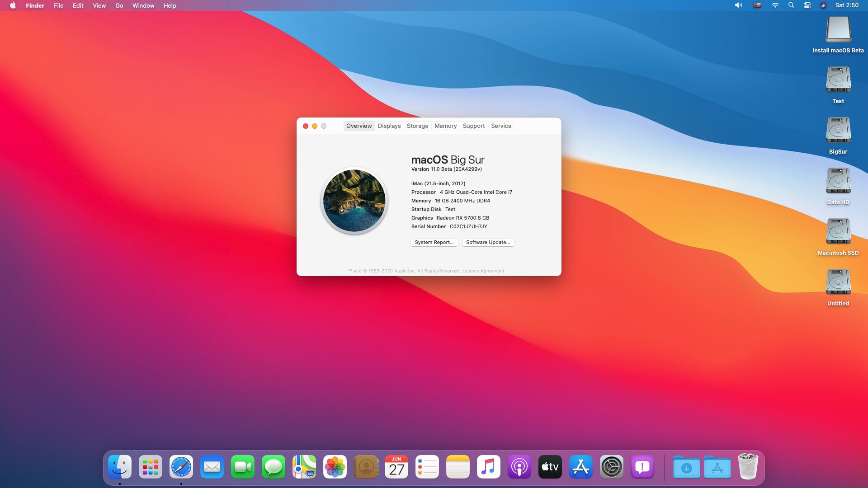Open the volume control in menu bar

coord(738,5)
